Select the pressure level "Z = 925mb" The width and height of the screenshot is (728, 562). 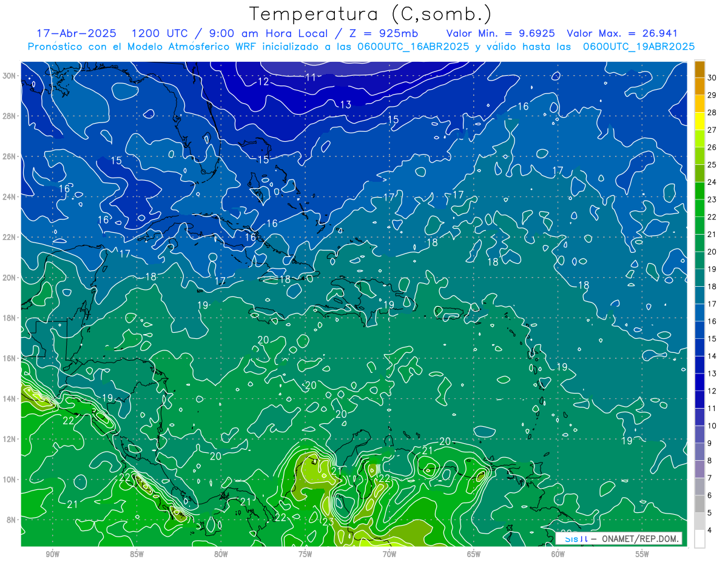tap(382, 33)
